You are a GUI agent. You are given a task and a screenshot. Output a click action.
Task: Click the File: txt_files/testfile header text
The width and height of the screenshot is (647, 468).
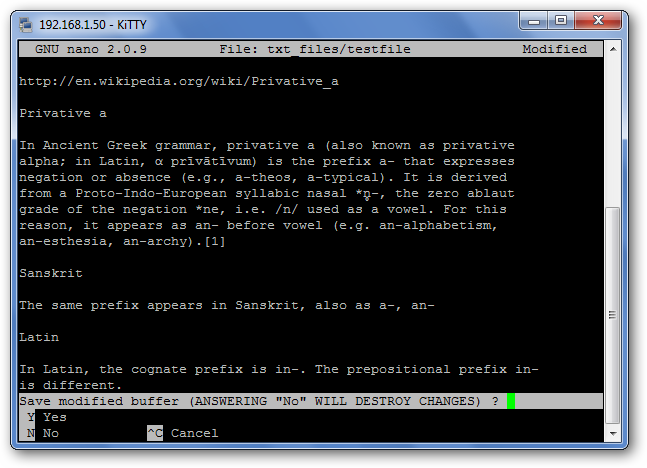[x=315, y=49]
